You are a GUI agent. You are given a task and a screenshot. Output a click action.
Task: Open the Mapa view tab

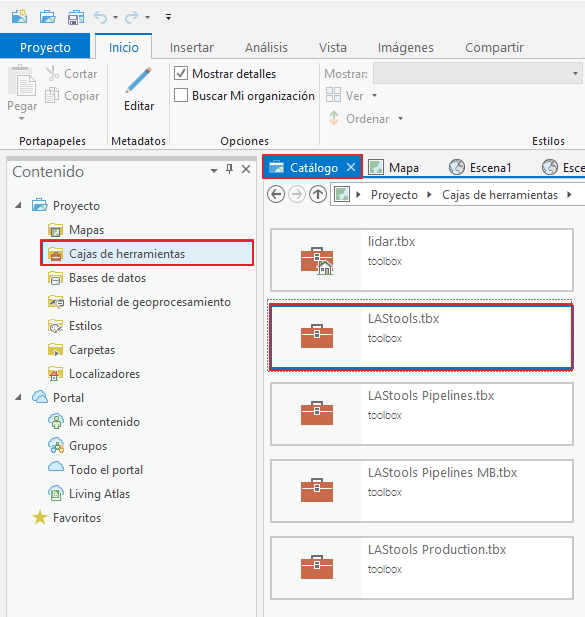click(394, 168)
